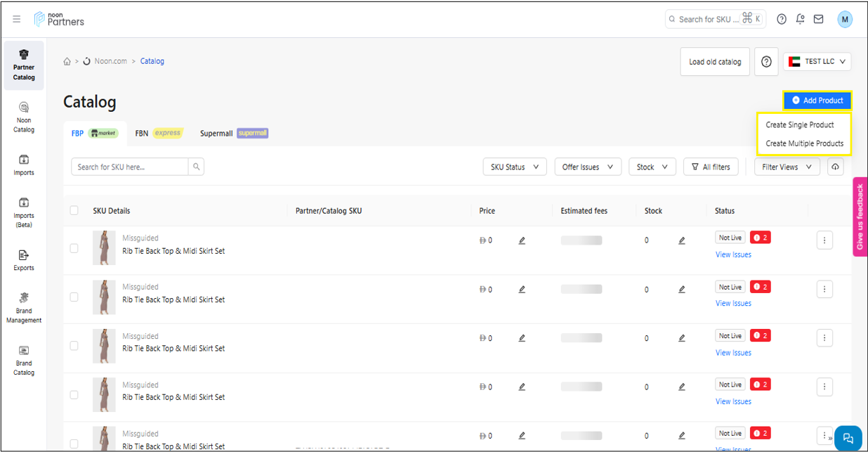Screen dimensions: 868x452
Task: Open the help question mark icon in top bar
Action: tap(782, 20)
